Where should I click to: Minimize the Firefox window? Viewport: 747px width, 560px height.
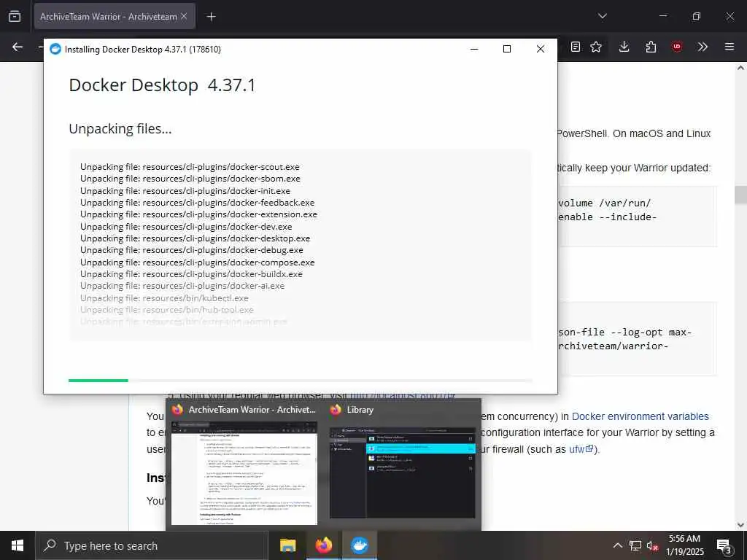tap(663, 16)
